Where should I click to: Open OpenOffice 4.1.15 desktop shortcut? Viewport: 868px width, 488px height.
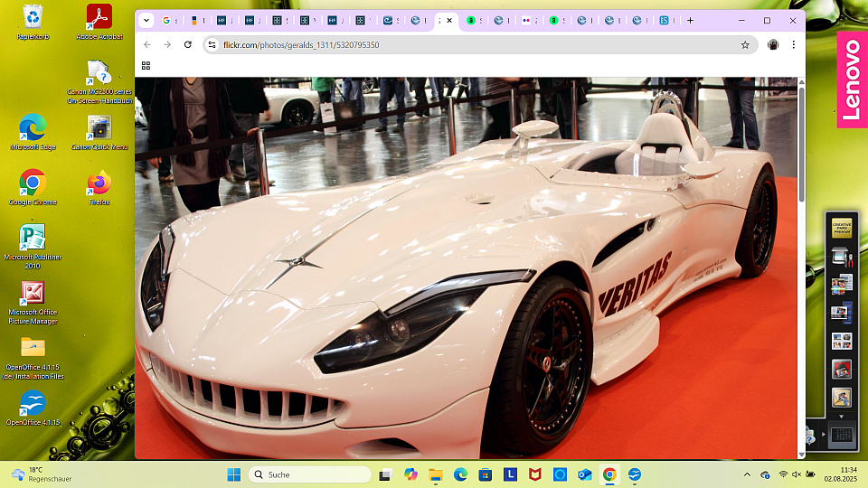[33, 408]
